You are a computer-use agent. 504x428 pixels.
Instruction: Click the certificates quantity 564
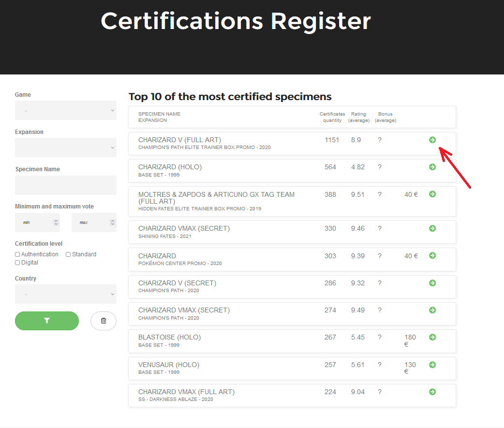(330, 167)
